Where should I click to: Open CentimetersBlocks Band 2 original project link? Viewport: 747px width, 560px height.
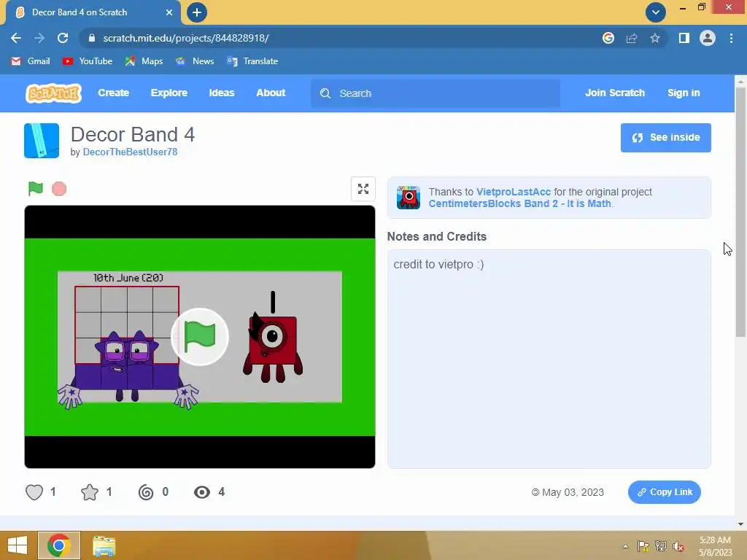coord(519,204)
